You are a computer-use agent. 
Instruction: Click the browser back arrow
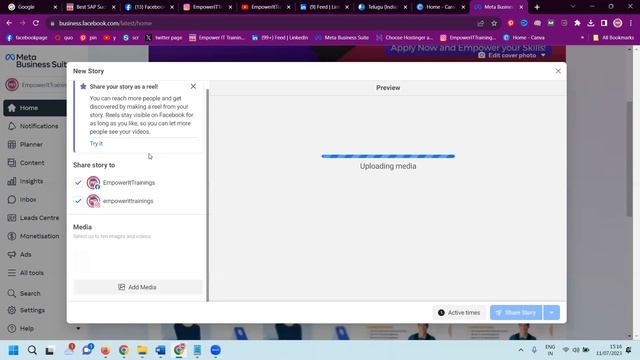pyautogui.click(x=9, y=23)
